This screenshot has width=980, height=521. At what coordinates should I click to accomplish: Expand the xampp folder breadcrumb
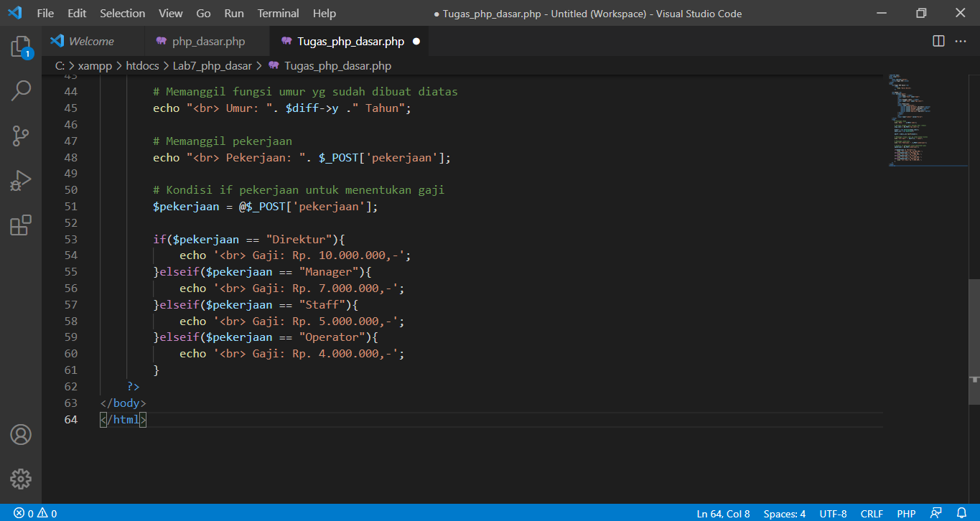(94, 65)
